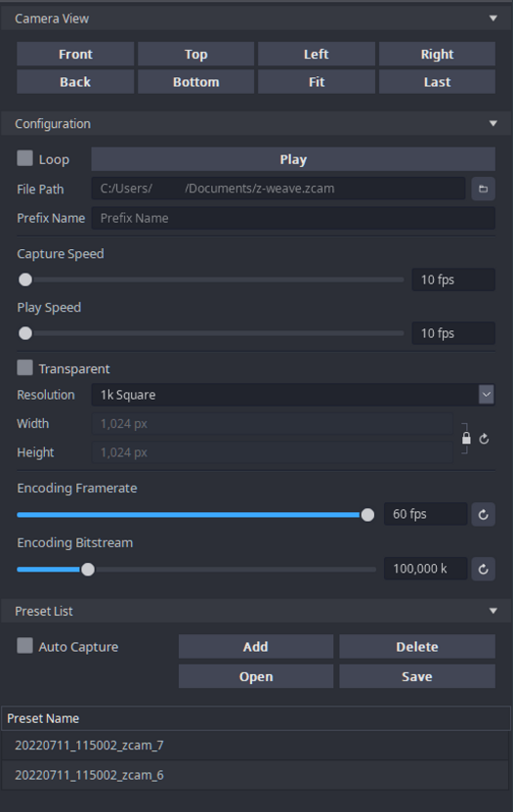The image size is (513, 812).
Task: Collapse the Preset List section
Action: click(493, 611)
